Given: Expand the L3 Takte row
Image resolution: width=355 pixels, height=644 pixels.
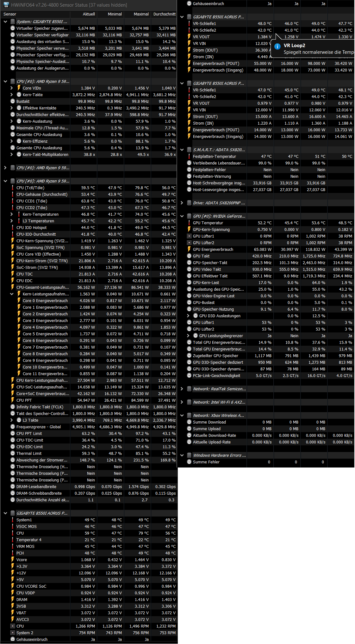Looking at the screenshot, I should click(x=12, y=420).
